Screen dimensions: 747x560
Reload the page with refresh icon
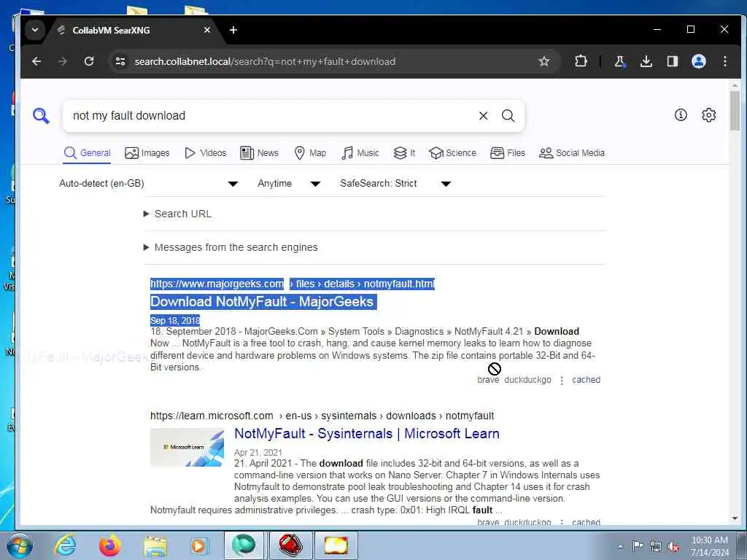(89, 61)
